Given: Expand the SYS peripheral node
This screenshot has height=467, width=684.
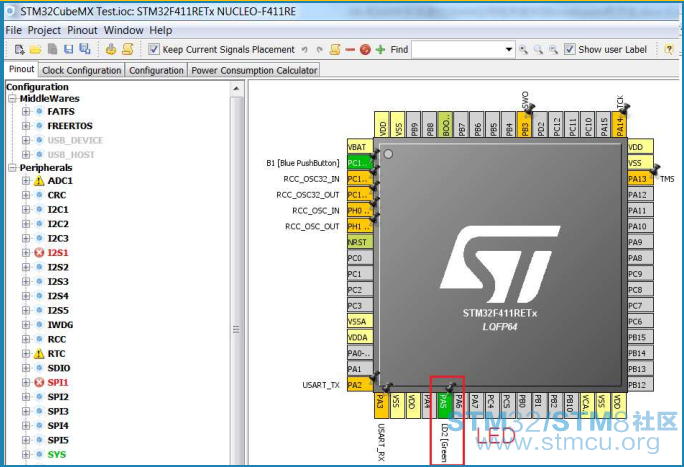Looking at the screenshot, I should click(26, 454).
